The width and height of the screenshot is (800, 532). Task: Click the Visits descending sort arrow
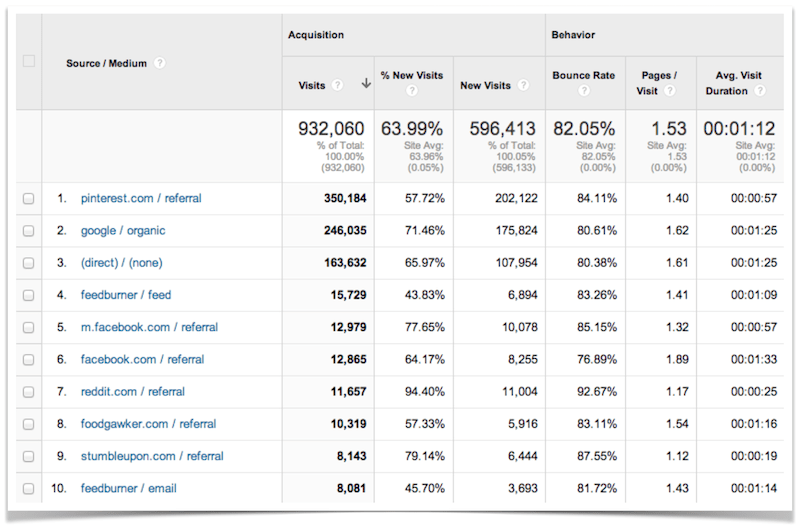click(366, 85)
